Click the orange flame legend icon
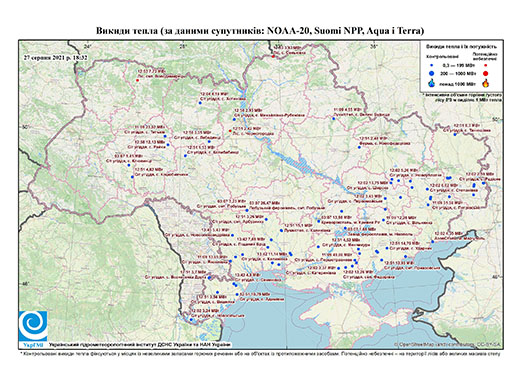Viewport: 520px width, 368px height. pos(486,83)
